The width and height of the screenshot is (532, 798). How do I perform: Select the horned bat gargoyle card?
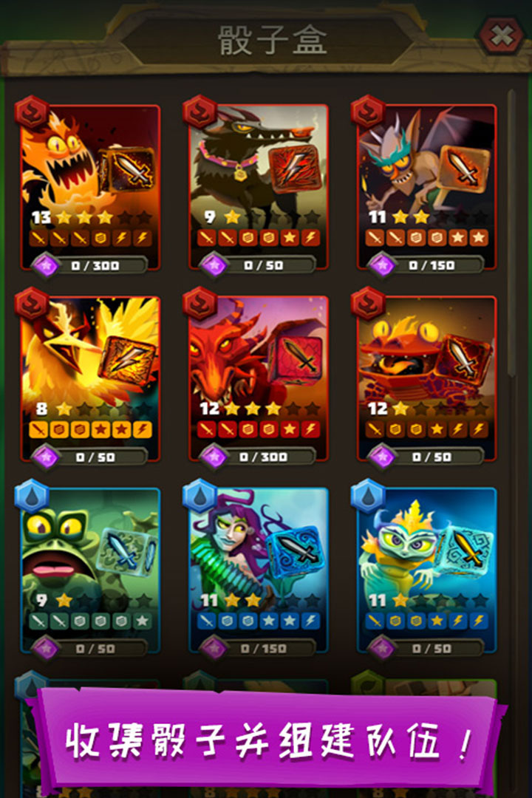tap(426, 187)
